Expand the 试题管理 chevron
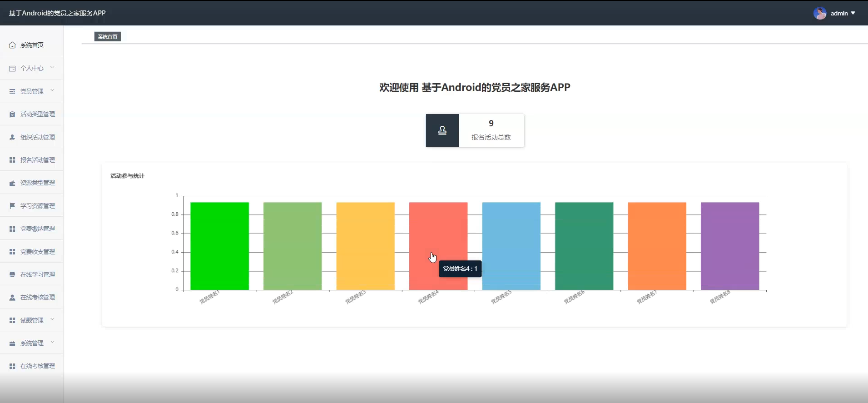 click(52, 319)
